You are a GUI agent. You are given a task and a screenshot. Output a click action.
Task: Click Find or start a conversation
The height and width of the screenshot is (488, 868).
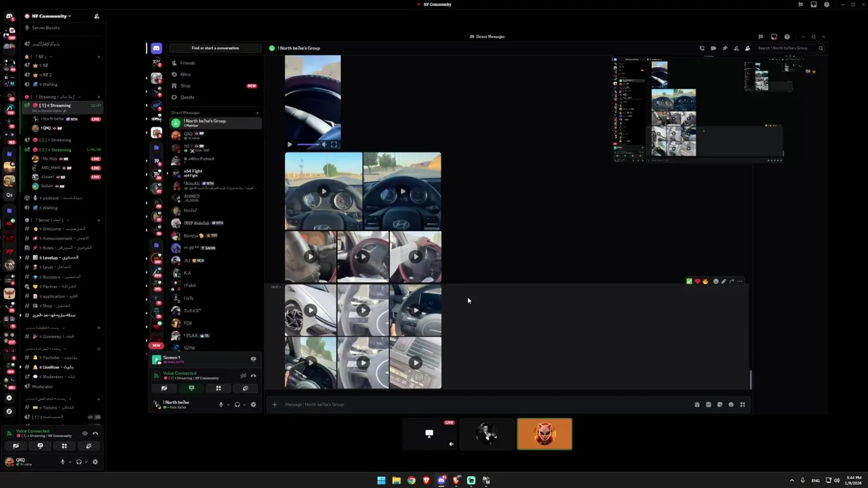pos(215,48)
